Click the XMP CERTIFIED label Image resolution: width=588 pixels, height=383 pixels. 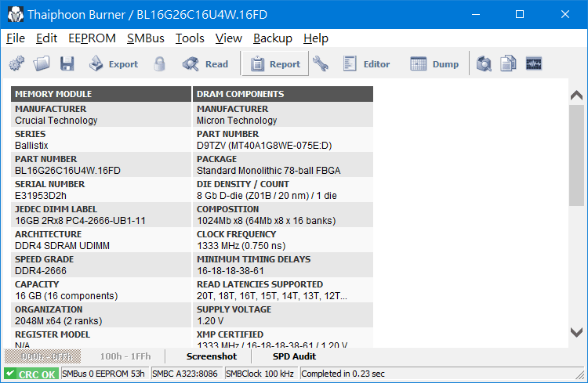click(x=230, y=334)
